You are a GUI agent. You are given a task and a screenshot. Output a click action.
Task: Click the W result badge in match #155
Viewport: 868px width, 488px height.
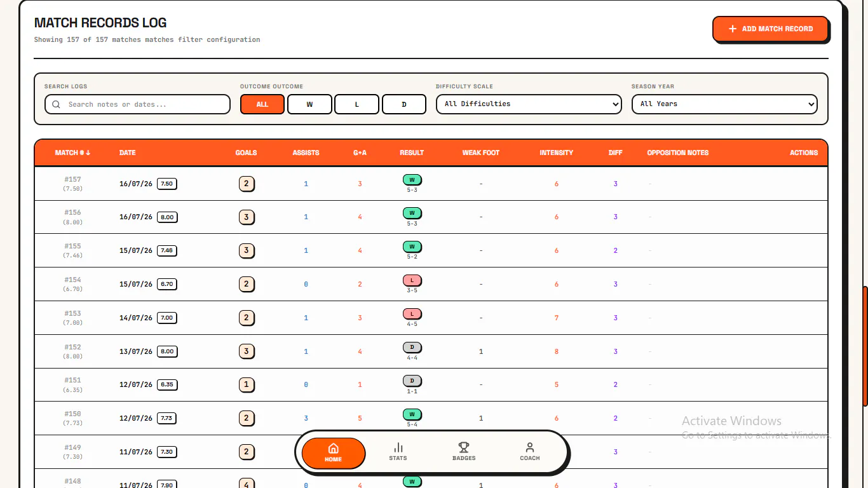(412, 247)
